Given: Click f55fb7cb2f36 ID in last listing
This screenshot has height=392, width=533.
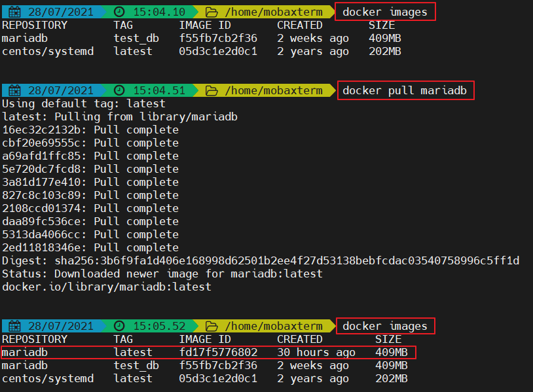Looking at the screenshot, I should (x=218, y=366).
